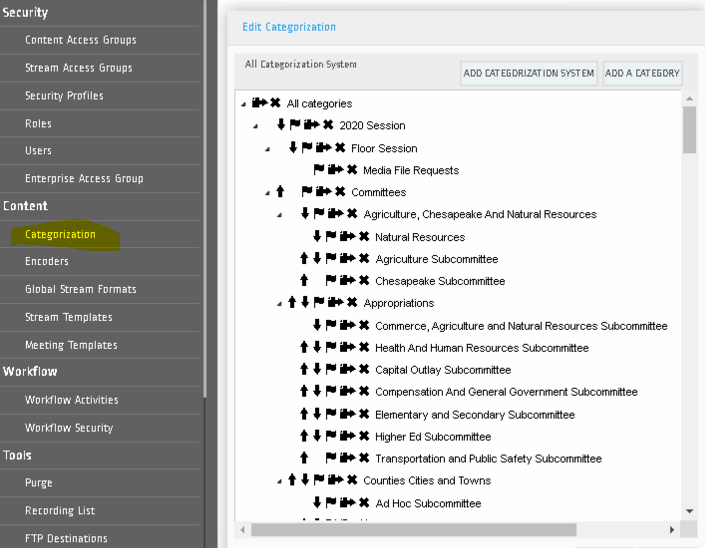Click flag icon beside Agriculture Subcommittee
This screenshot has height=548, width=705.
tap(331, 258)
